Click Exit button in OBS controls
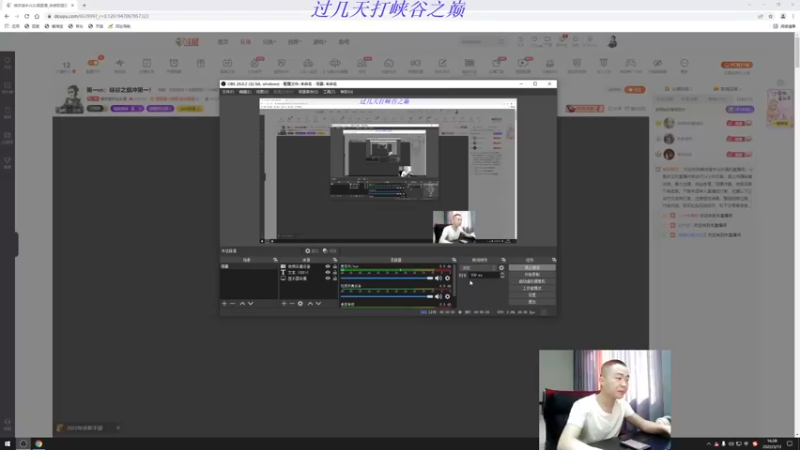Viewport: 800px width, 450px height. 532,302
